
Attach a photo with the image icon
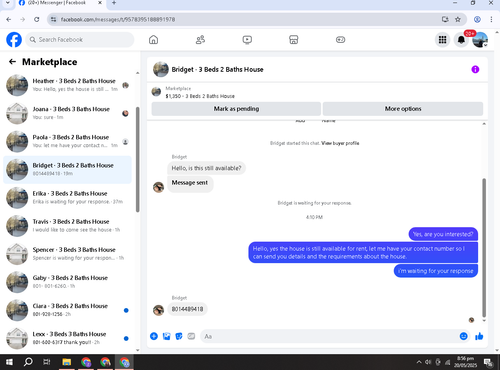click(x=166, y=336)
